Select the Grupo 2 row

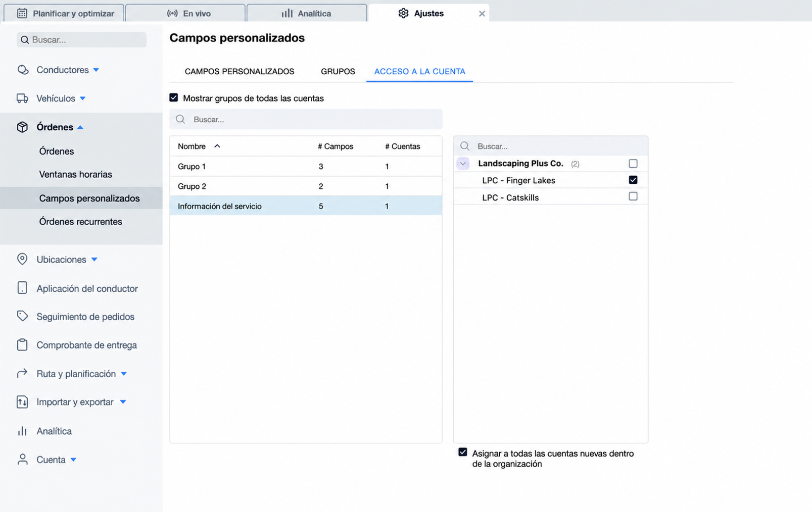click(x=306, y=186)
